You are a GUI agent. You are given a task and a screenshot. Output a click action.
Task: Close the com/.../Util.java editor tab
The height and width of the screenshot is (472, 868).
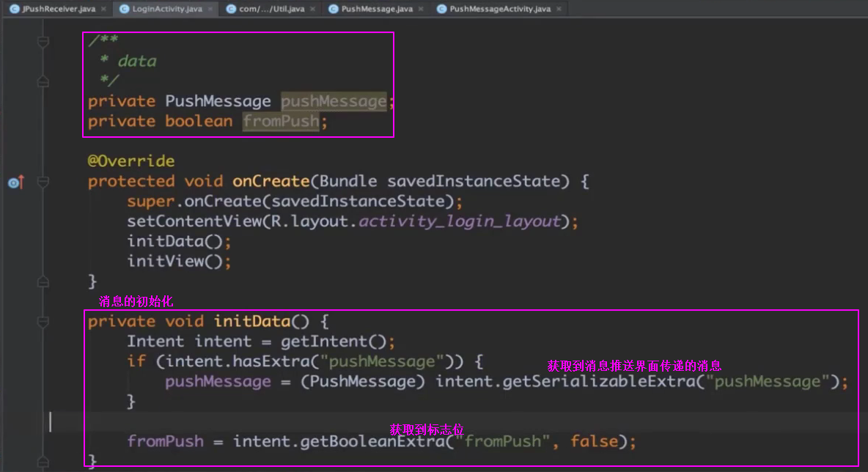312,9
